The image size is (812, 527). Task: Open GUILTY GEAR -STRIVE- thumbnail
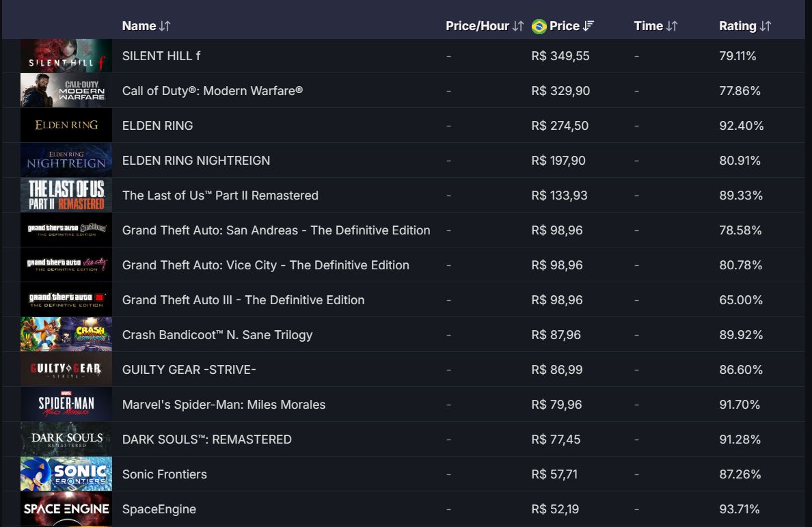(x=66, y=369)
